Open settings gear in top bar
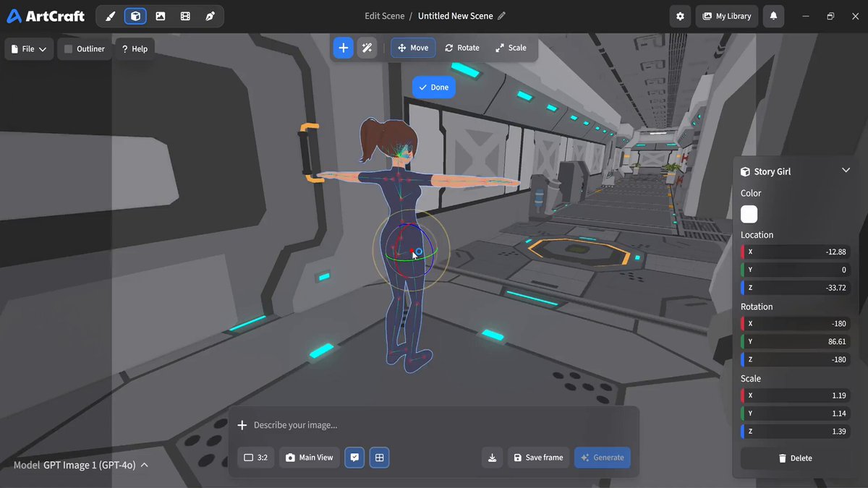The height and width of the screenshot is (488, 868). point(680,16)
